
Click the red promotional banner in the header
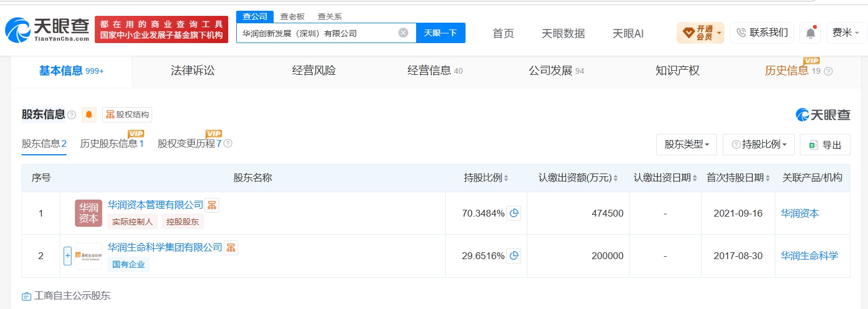[x=161, y=29]
